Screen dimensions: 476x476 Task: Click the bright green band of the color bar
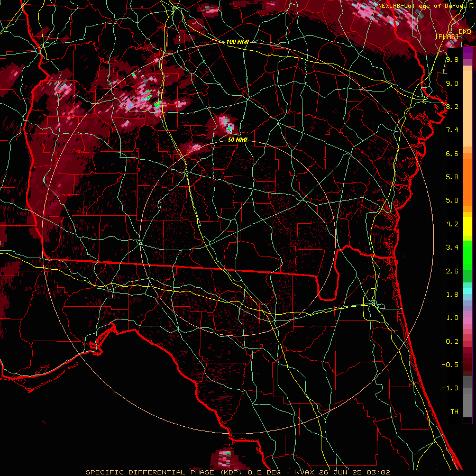click(467, 255)
